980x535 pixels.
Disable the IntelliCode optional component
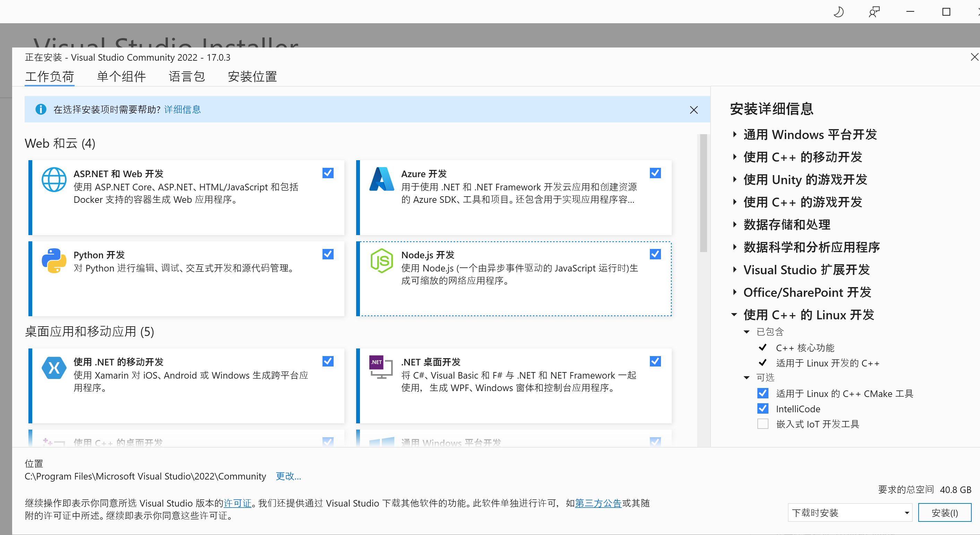click(x=763, y=409)
